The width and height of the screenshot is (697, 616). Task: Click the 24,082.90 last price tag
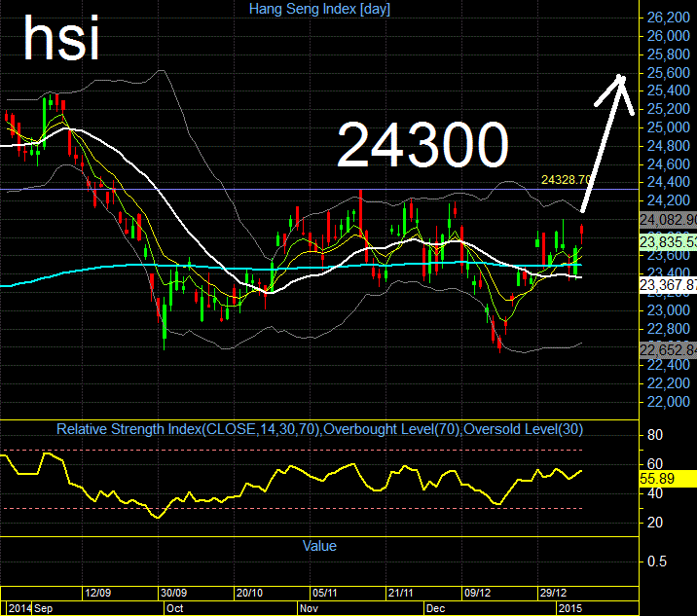pos(668,220)
